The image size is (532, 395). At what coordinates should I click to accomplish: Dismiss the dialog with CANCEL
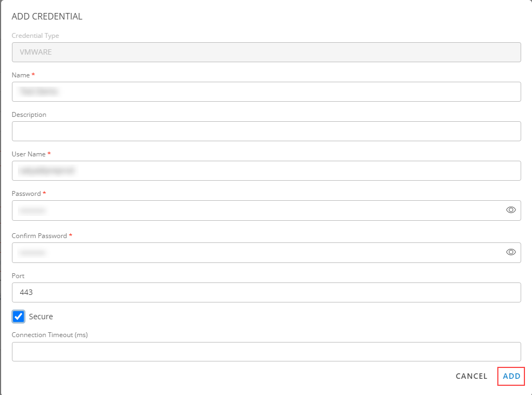[471, 376]
